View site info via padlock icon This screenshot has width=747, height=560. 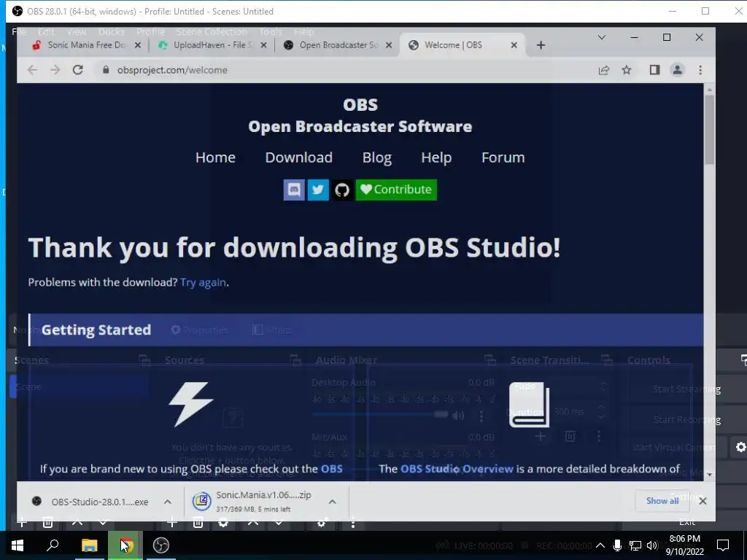106,70
